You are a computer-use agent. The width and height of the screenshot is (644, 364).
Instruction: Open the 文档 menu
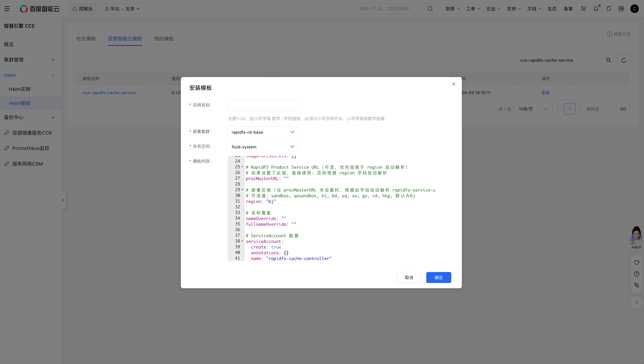pyautogui.click(x=534, y=9)
